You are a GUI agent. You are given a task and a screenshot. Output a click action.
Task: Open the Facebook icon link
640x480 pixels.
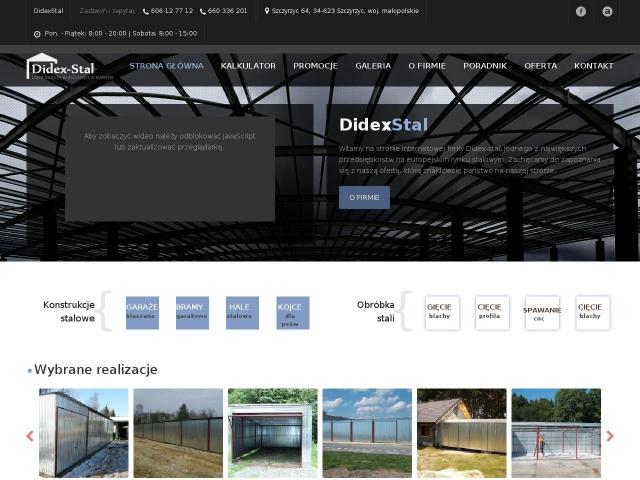580,11
